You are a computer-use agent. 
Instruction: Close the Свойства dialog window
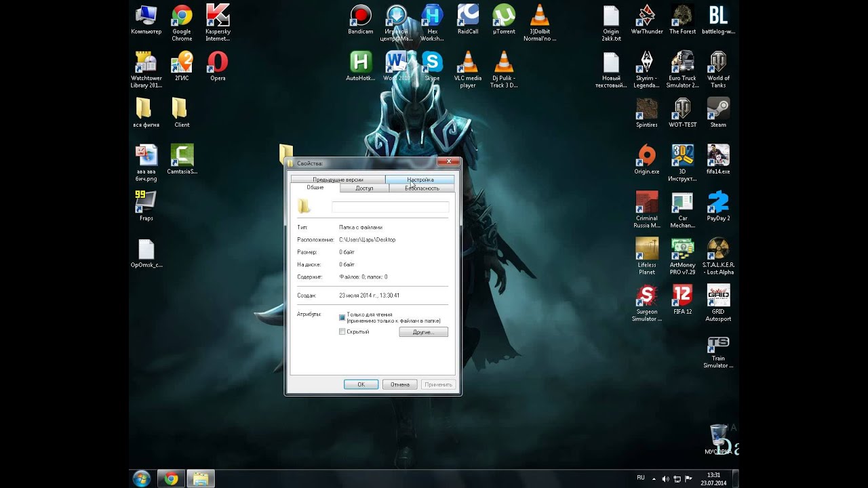pyautogui.click(x=448, y=162)
